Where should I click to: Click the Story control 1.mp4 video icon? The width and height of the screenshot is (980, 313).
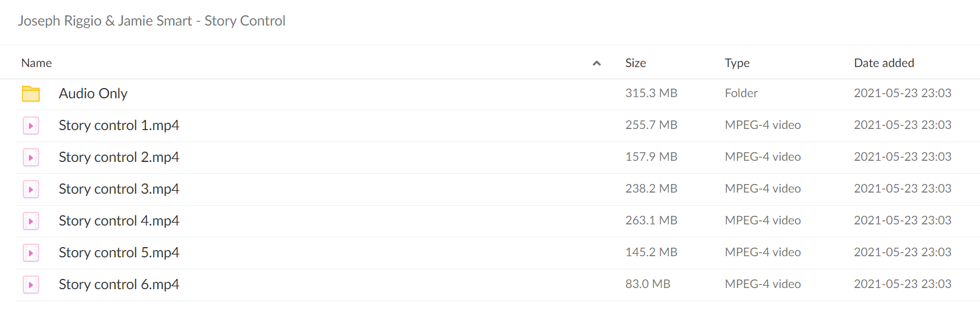pyautogui.click(x=31, y=126)
